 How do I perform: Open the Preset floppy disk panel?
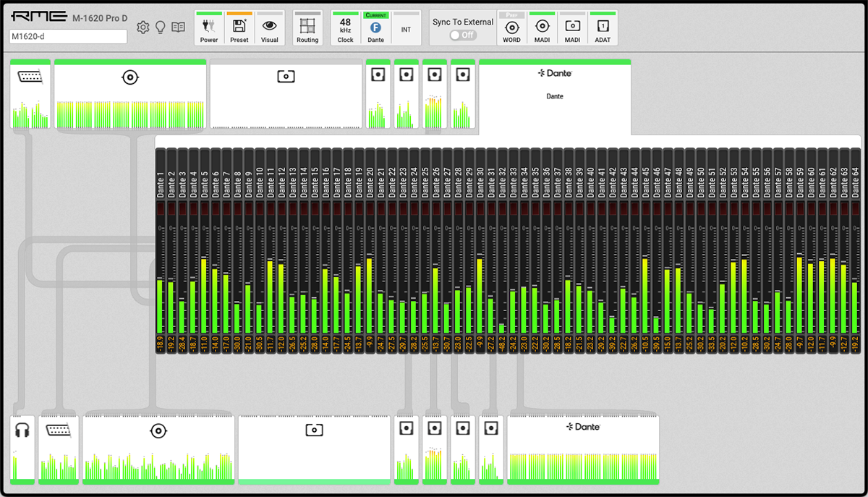point(239,28)
